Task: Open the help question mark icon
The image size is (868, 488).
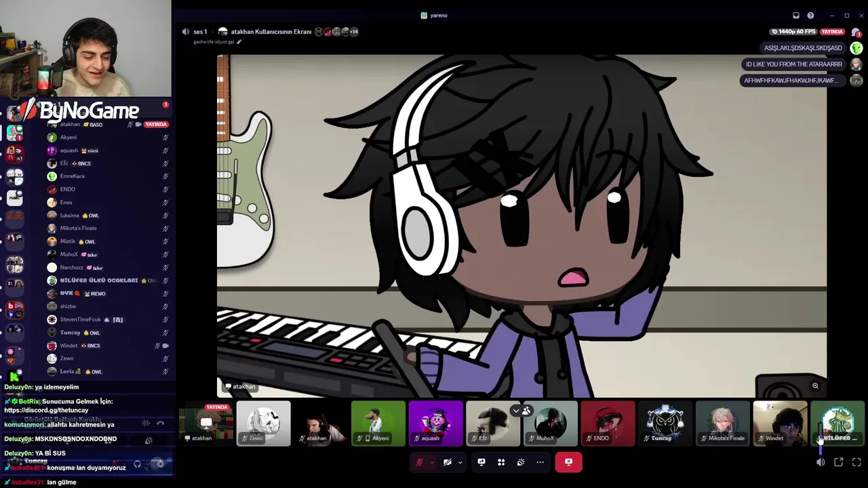Action: (810, 16)
